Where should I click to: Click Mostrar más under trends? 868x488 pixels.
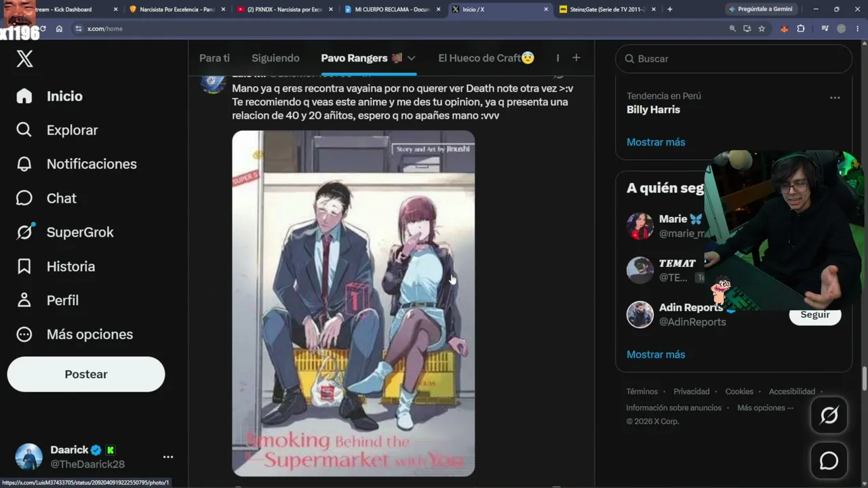[x=656, y=142]
